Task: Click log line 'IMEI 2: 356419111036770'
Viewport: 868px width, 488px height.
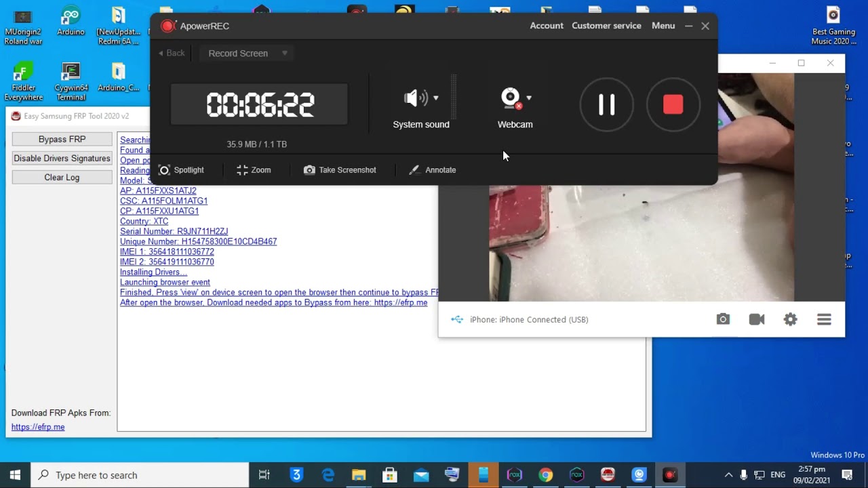Action: tap(167, 262)
